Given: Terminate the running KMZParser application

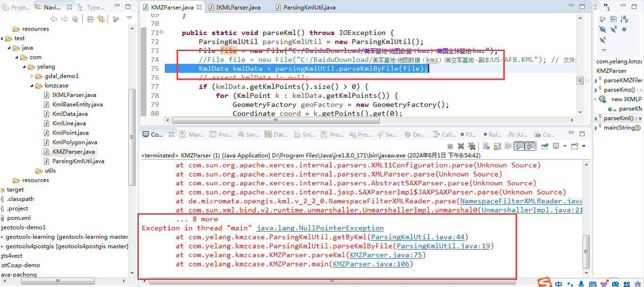Looking at the screenshot, I should [450, 146].
